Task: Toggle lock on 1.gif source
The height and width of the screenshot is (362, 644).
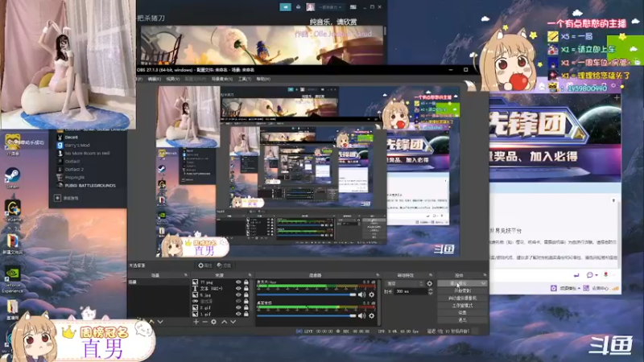Action: pos(246,314)
